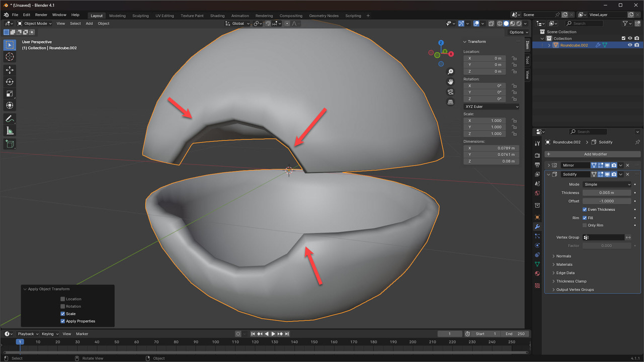Select the Scale tool
The width and height of the screenshot is (644, 362).
click(x=10, y=94)
